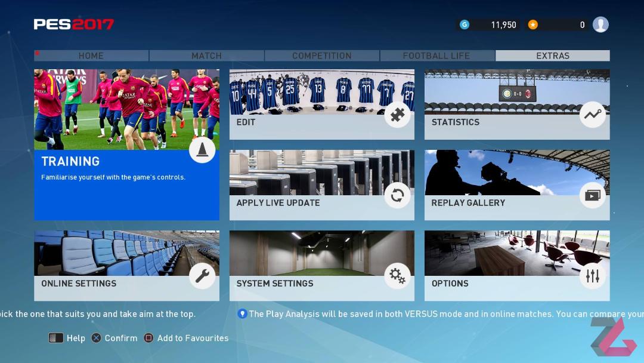The width and height of the screenshot is (644, 363).
Task: Switch to the HOME tab
Action: [x=91, y=56]
